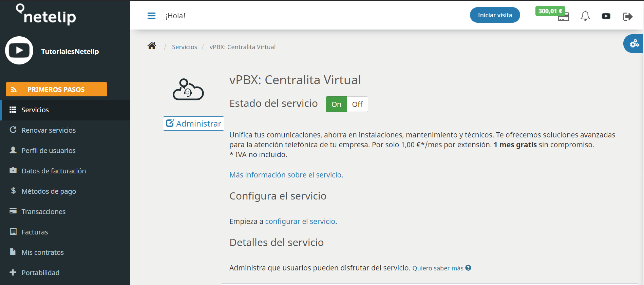Open Portabilidad menu item
The image size is (644, 285).
point(65,273)
